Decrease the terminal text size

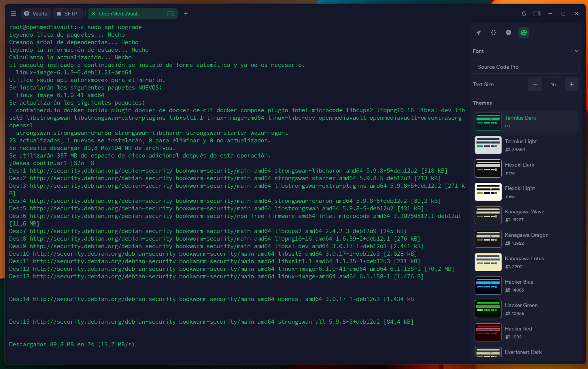(x=535, y=84)
